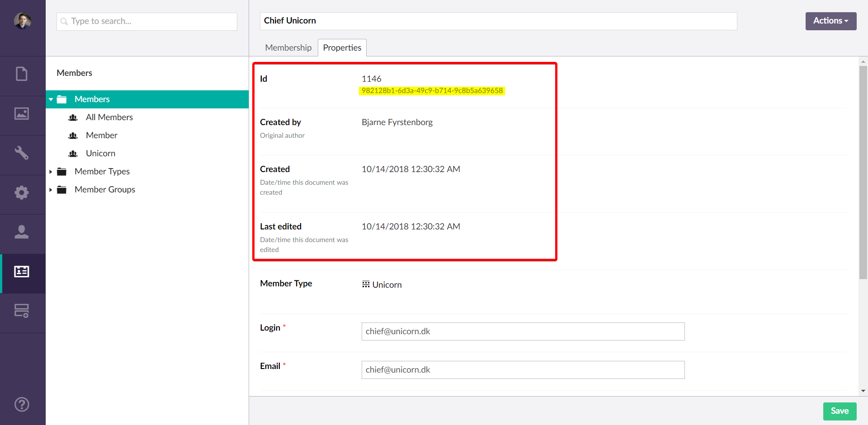The height and width of the screenshot is (425, 868).
Task: Collapse the Members tree node
Action: [51, 99]
